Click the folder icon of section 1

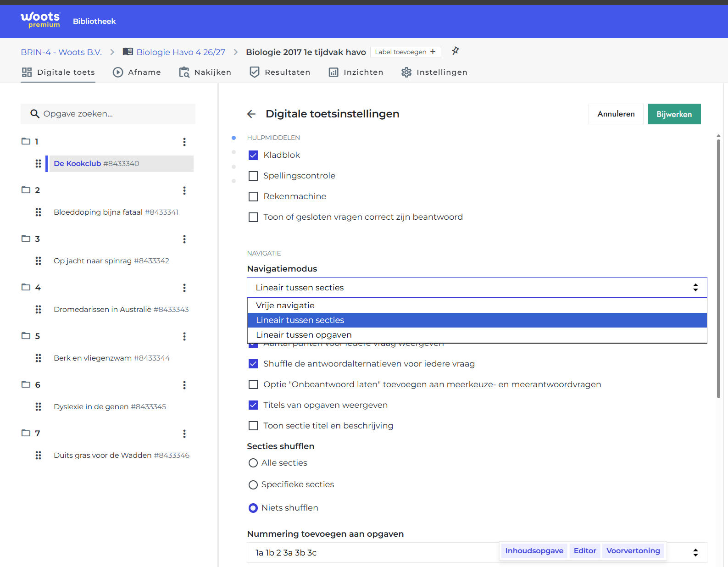(x=26, y=141)
